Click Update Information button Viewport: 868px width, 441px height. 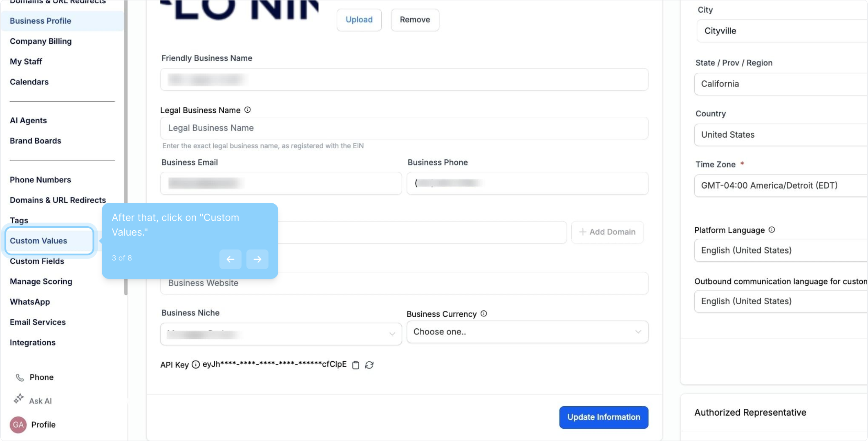tap(604, 417)
